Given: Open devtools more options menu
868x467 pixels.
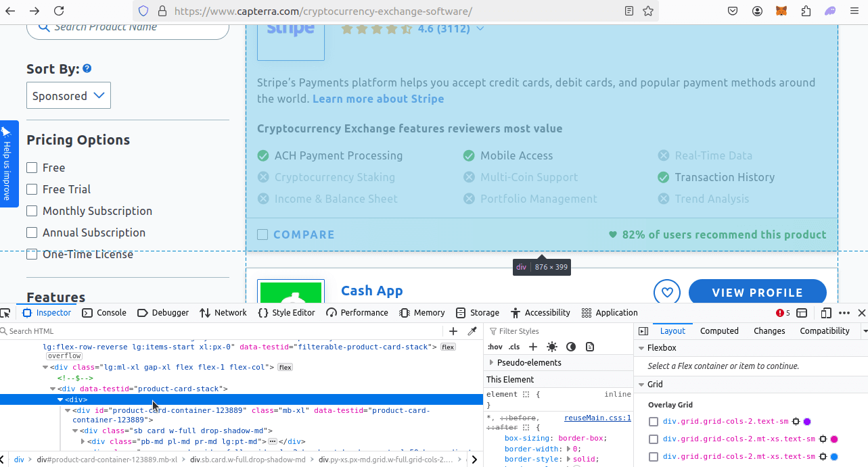Looking at the screenshot, I should 844,313.
